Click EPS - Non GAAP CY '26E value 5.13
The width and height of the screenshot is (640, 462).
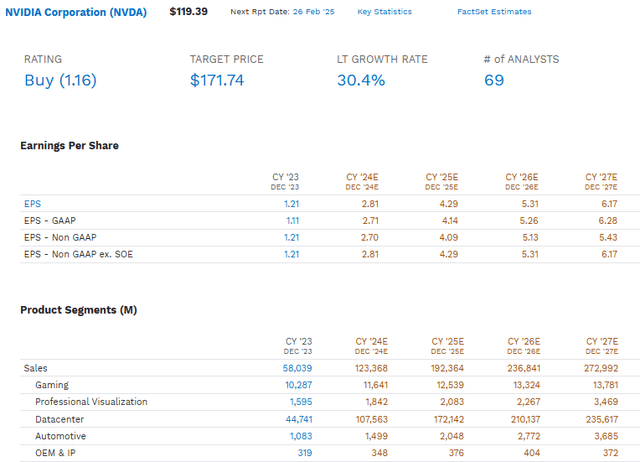pyautogui.click(x=530, y=238)
